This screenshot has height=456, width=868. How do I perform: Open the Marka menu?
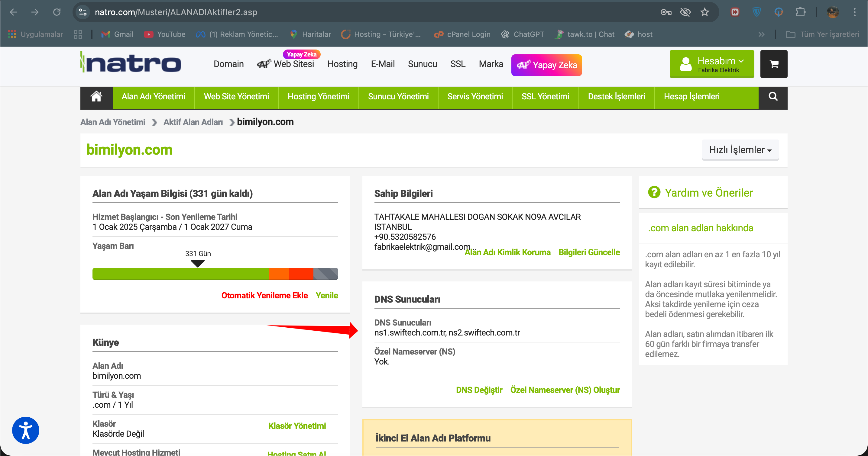[x=491, y=64]
